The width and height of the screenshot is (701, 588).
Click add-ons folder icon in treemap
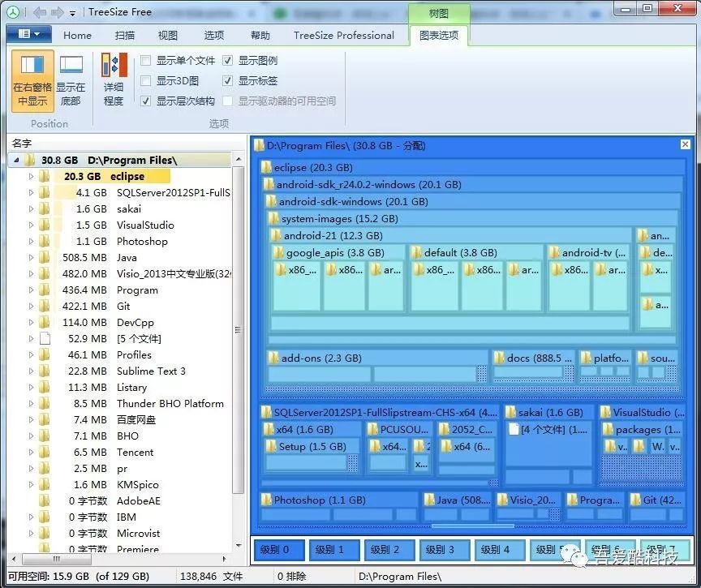[273, 358]
